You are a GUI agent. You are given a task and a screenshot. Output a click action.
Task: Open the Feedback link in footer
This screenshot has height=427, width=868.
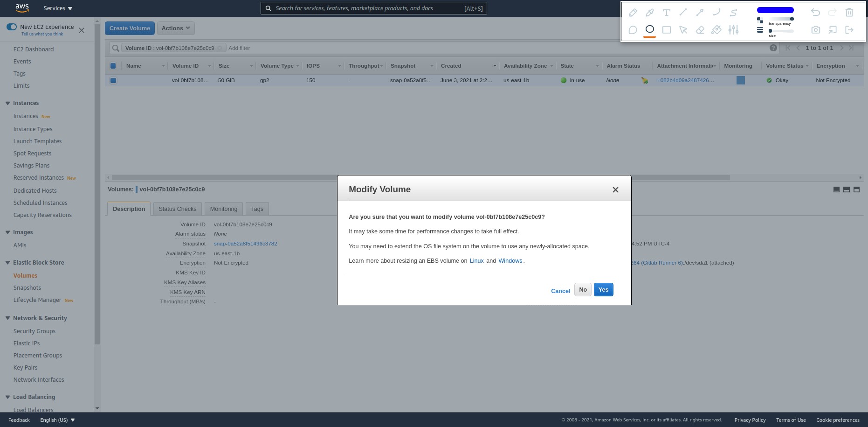19,420
